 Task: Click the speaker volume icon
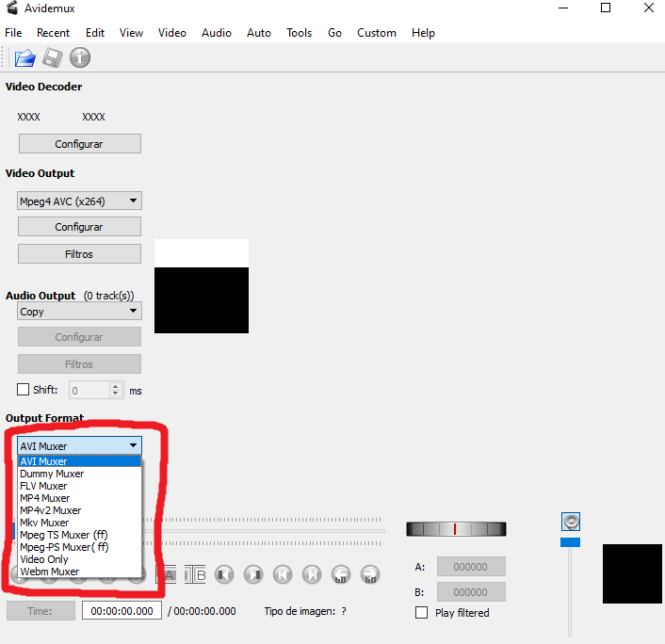[571, 522]
